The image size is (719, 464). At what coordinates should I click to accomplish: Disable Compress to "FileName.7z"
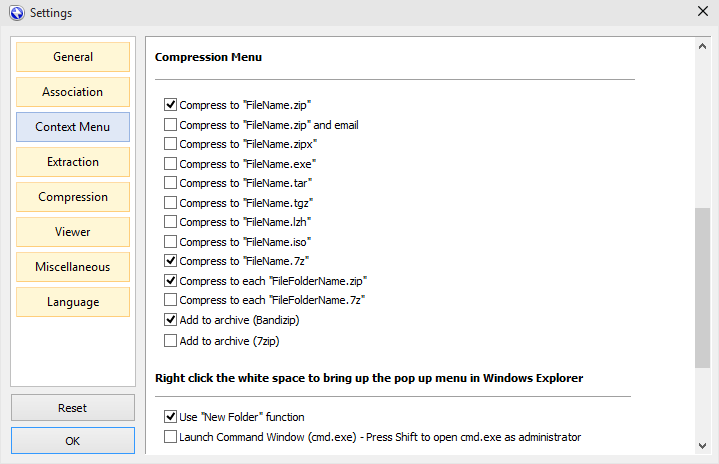coord(171,261)
